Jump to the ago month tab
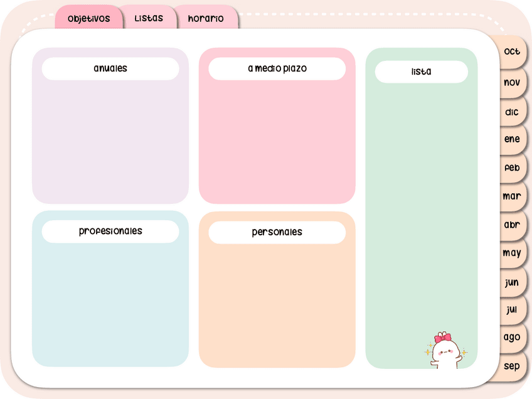The width and height of the screenshot is (532, 399). click(x=512, y=338)
